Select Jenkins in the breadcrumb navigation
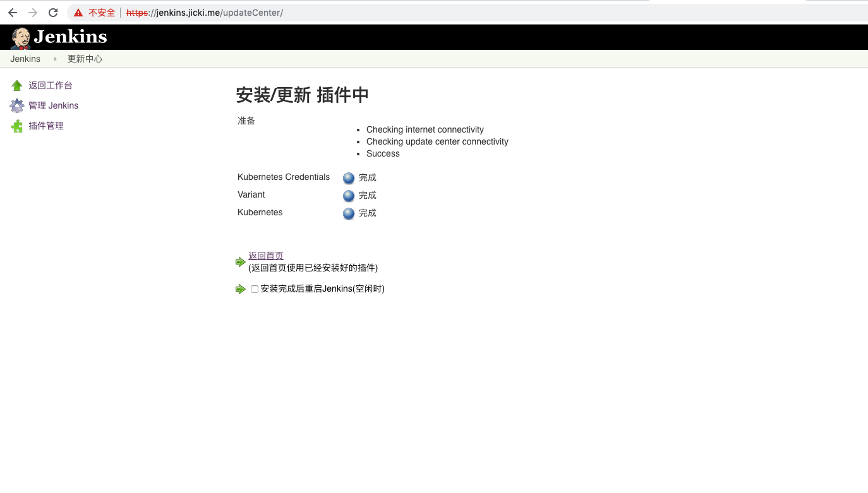Viewport: 868px width, 493px height. coord(25,58)
